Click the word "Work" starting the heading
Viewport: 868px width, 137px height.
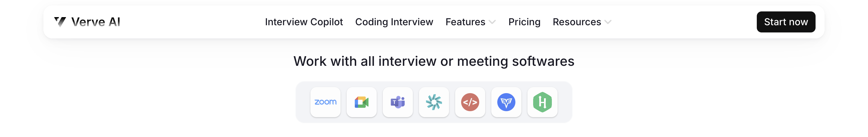[310, 62]
